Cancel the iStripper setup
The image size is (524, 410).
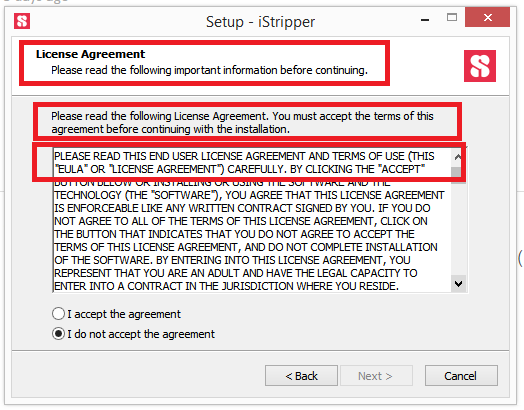coord(461,376)
